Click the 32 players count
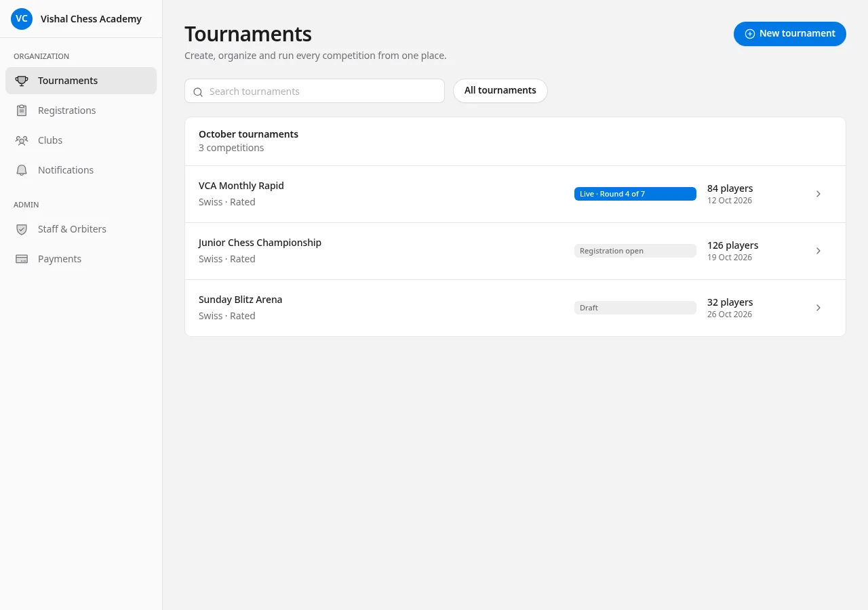Viewport: 868px width, 610px height. click(730, 302)
